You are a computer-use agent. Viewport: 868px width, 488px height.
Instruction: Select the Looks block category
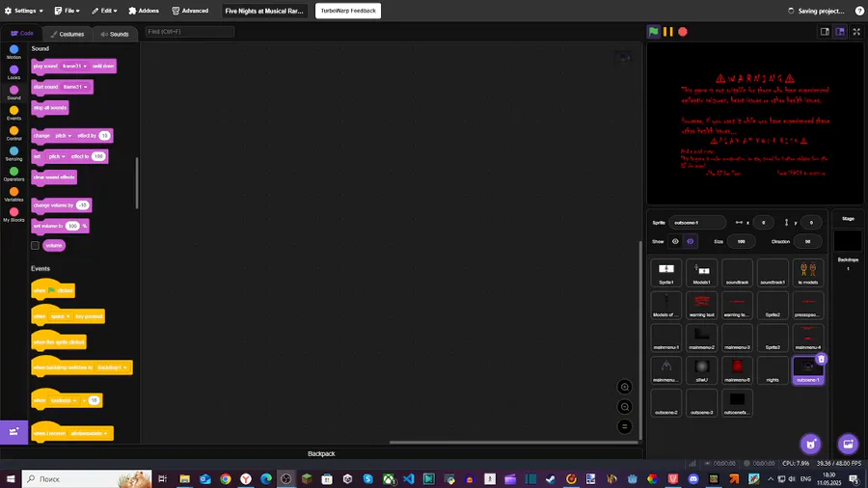(x=14, y=72)
